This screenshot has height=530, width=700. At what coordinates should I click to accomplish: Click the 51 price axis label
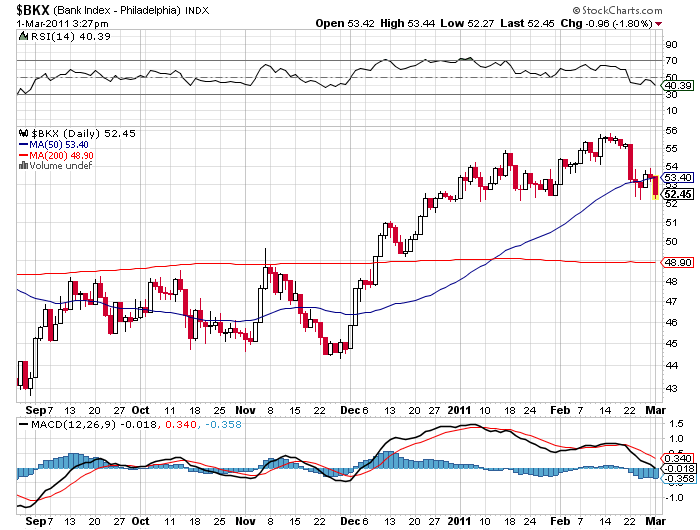pyautogui.click(x=671, y=222)
